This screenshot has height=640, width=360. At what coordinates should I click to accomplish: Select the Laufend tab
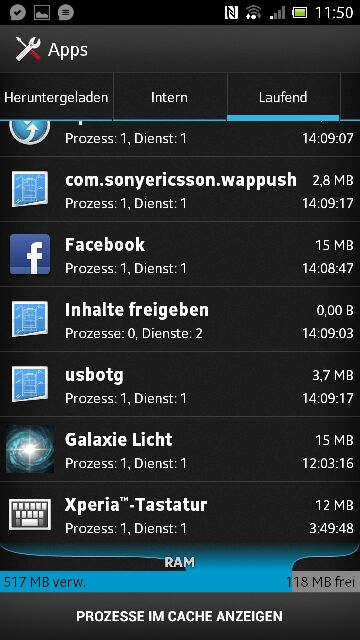[283, 97]
